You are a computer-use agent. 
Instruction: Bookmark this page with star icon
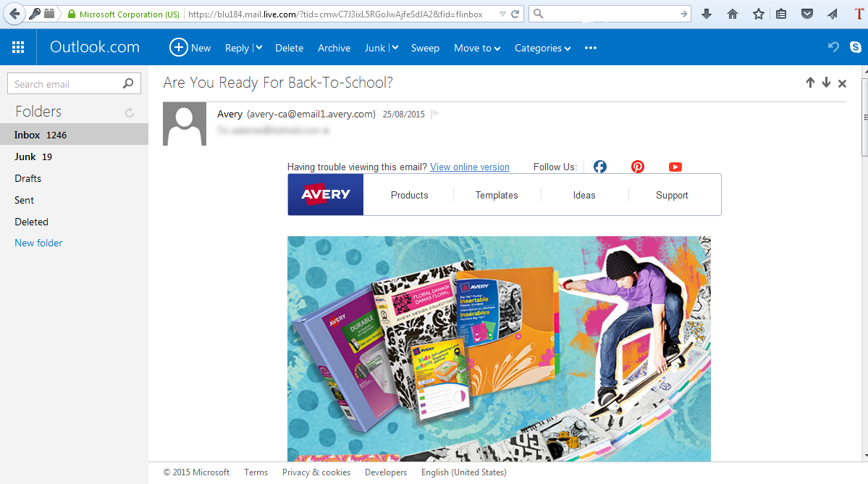759,14
